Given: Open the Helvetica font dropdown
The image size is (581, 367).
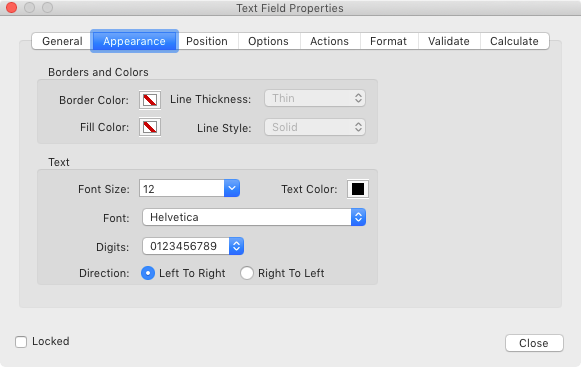Looking at the screenshot, I should click(254, 217).
